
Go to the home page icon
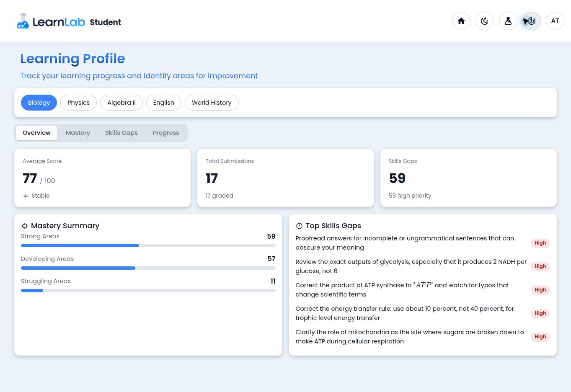[x=461, y=21]
